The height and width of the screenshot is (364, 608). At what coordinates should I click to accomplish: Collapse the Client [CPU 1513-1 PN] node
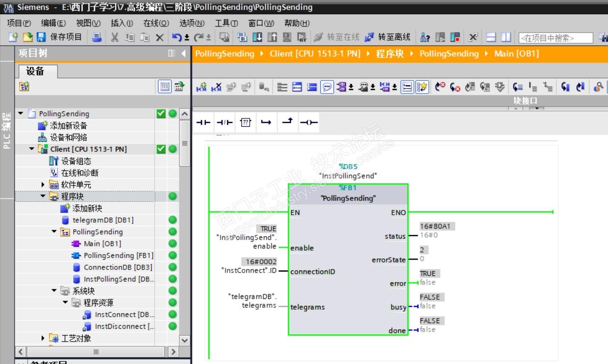pyautogui.click(x=32, y=149)
